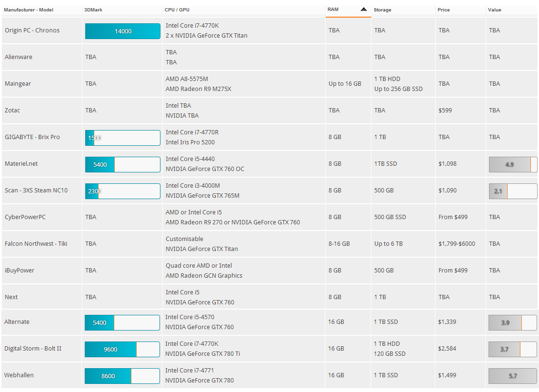Click the $1,799-$6000 price cell

click(457, 244)
